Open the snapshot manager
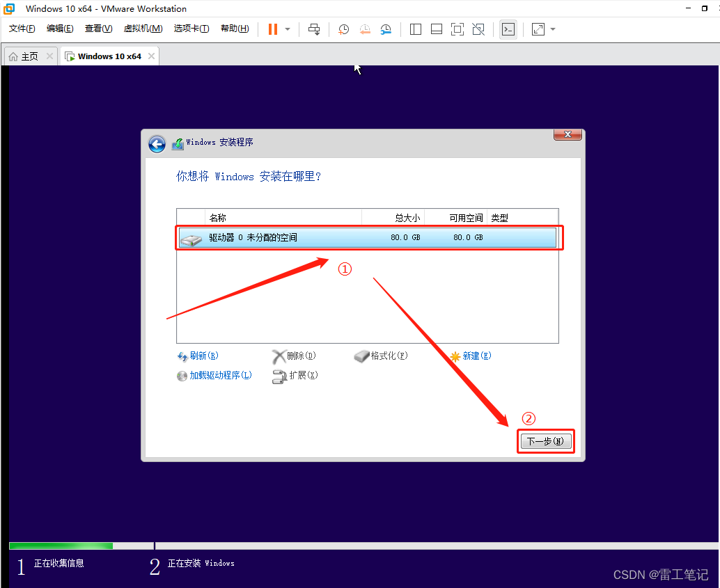The width and height of the screenshot is (720, 588). [386, 29]
